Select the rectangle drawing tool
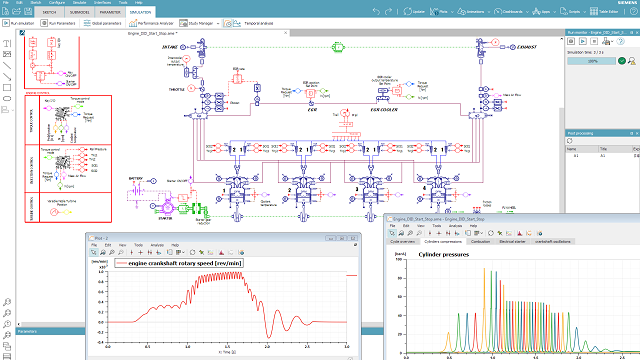This screenshot has height=360, width=640. pos(7,87)
